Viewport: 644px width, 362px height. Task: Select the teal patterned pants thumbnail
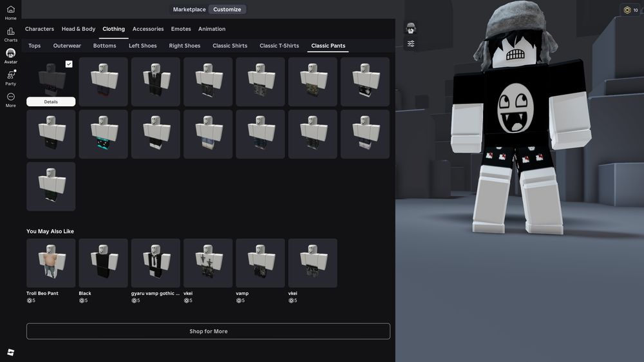104,134
